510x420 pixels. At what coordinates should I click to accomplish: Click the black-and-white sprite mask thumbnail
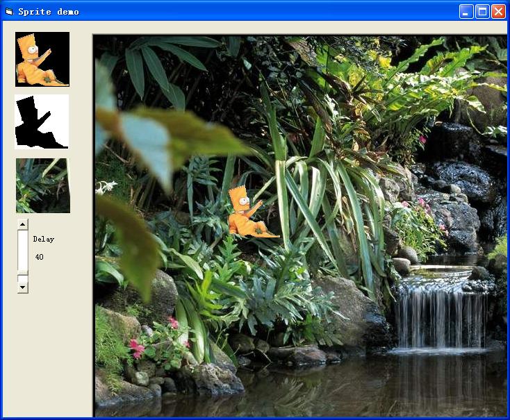[x=42, y=121]
